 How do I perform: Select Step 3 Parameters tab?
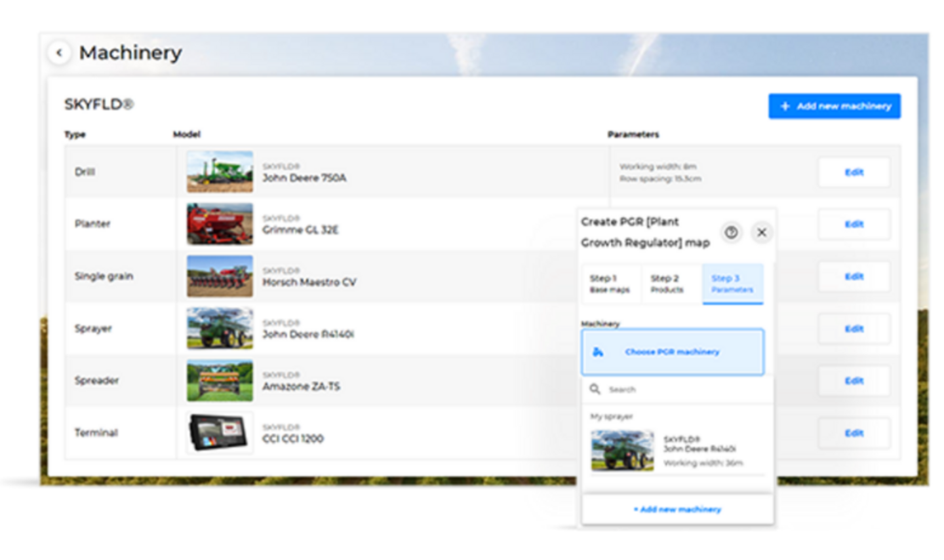(x=732, y=284)
